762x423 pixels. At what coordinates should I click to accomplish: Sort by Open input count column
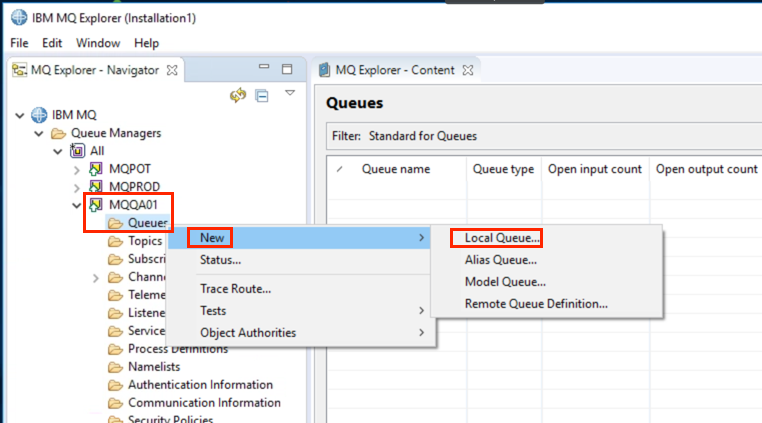click(x=595, y=169)
